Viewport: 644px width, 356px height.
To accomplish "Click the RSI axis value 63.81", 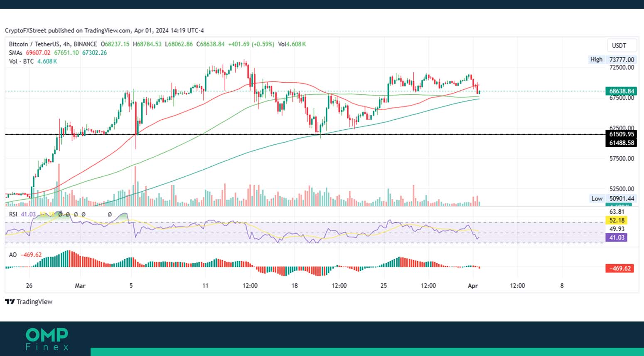I will (617, 212).
